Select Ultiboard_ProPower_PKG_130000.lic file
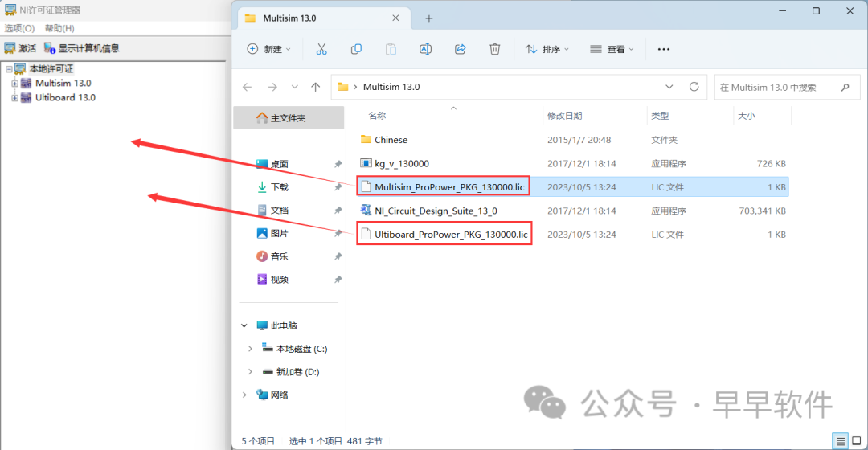868x450 pixels. point(451,234)
